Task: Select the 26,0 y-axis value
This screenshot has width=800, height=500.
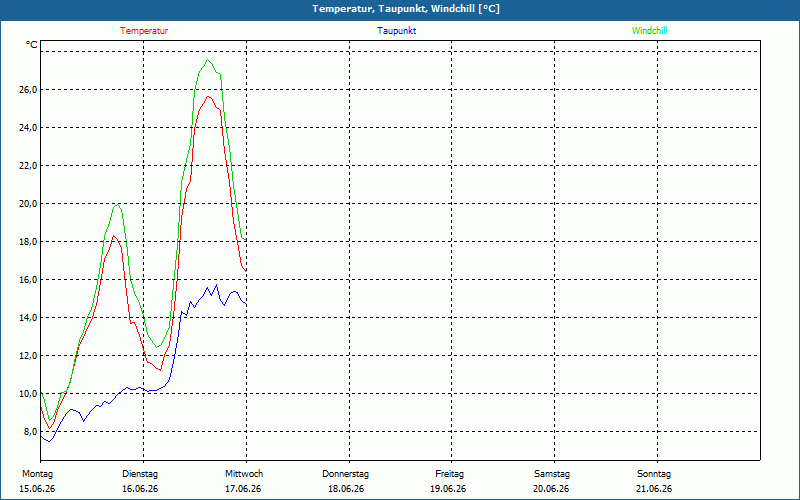Action: click(x=29, y=90)
